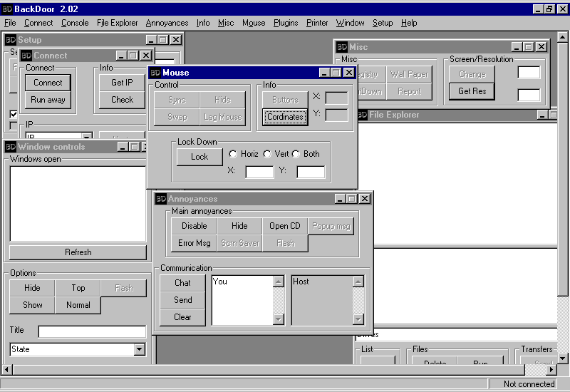570x392 pixels.
Task: Click the main window horizontal scrollbar track
Action: point(285,369)
